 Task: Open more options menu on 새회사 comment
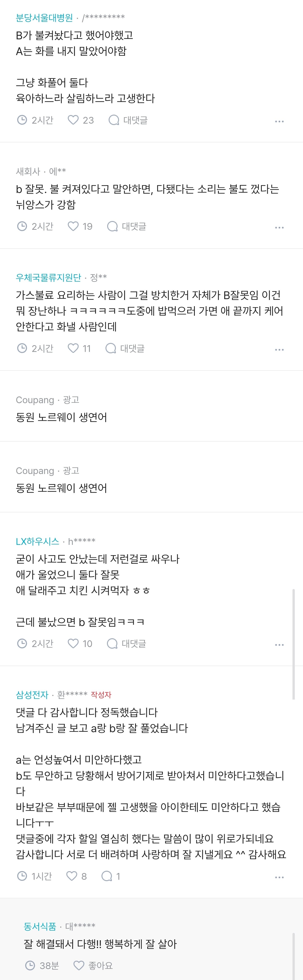coord(279,227)
